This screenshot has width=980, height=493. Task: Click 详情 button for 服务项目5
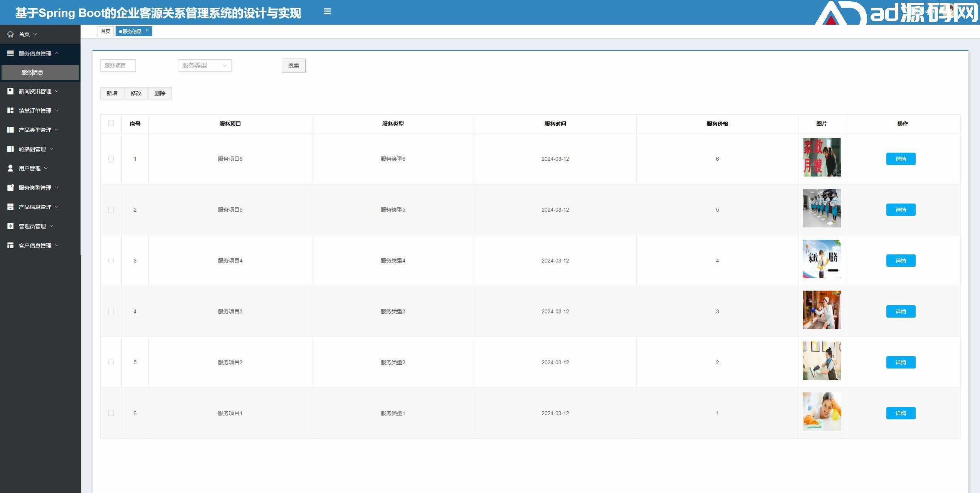900,210
